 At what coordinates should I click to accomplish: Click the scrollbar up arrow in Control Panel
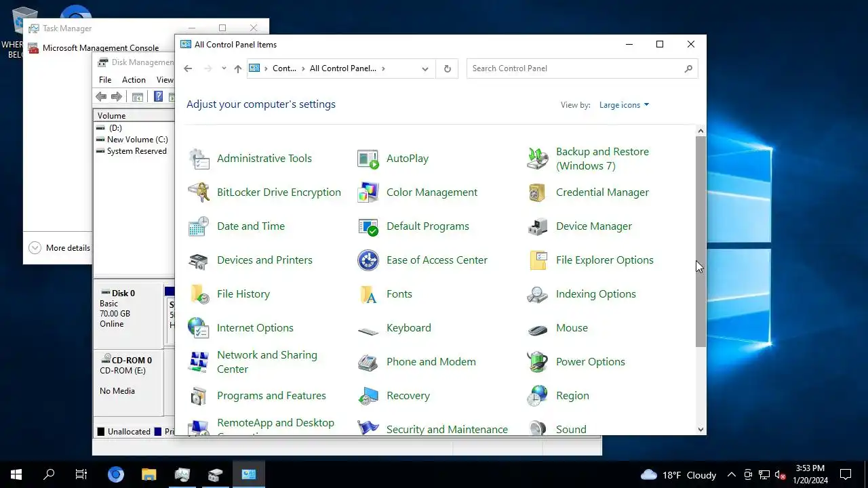coord(701,131)
